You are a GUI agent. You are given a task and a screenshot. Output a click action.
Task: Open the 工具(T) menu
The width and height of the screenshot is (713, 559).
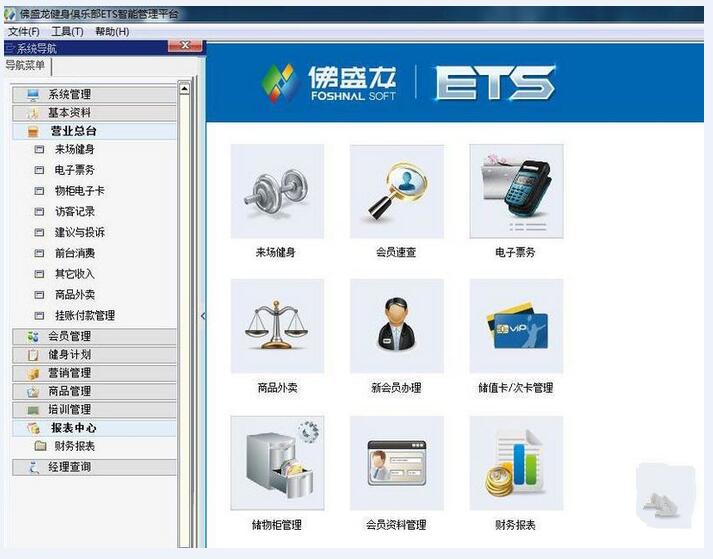click(67, 32)
